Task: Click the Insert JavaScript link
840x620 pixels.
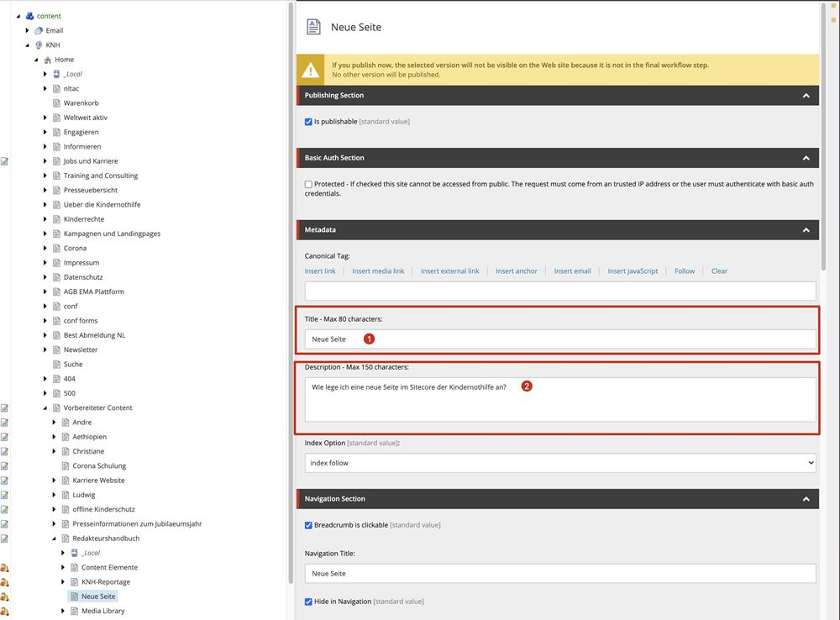Action: click(633, 271)
